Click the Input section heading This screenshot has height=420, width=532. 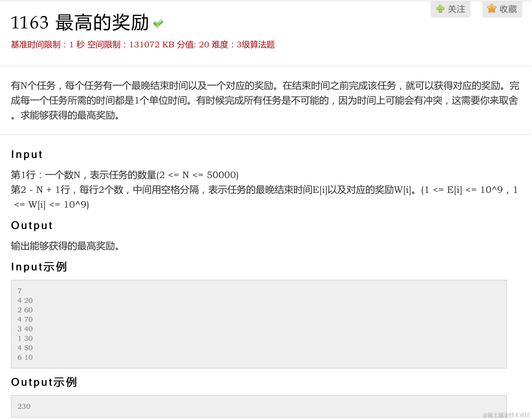pos(27,154)
